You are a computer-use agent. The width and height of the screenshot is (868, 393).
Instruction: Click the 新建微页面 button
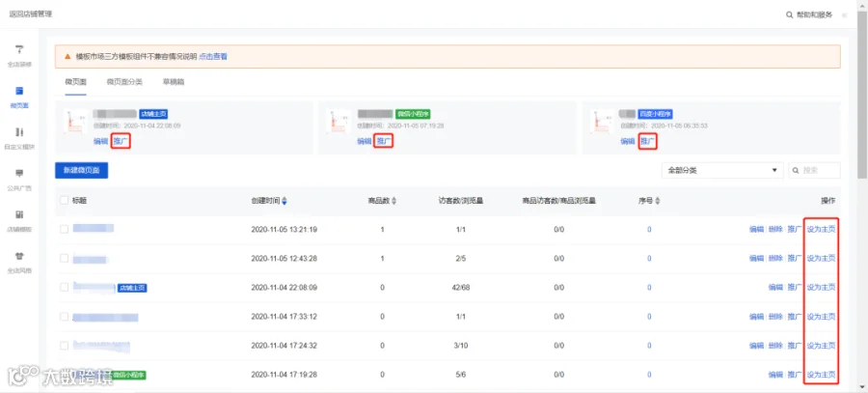click(x=81, y=170)
